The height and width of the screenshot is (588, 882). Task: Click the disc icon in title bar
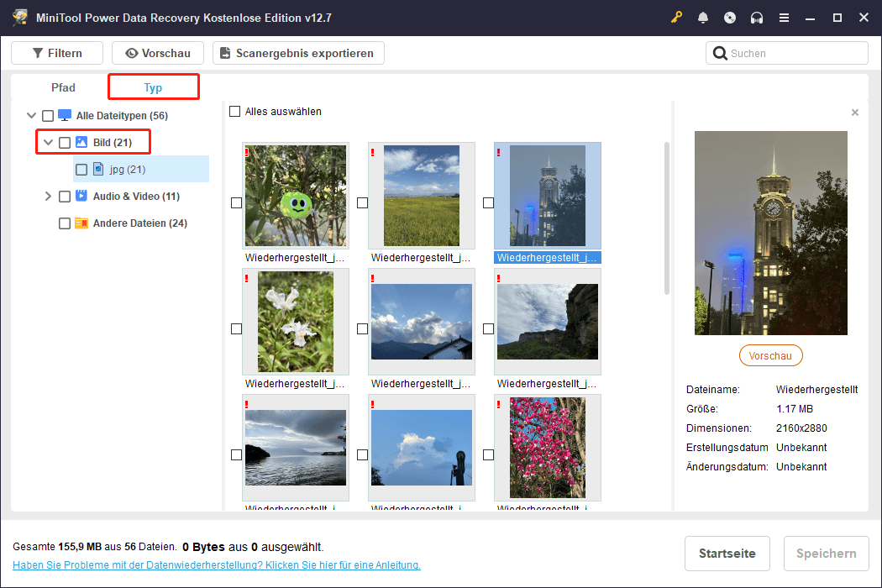click(730, 18)
